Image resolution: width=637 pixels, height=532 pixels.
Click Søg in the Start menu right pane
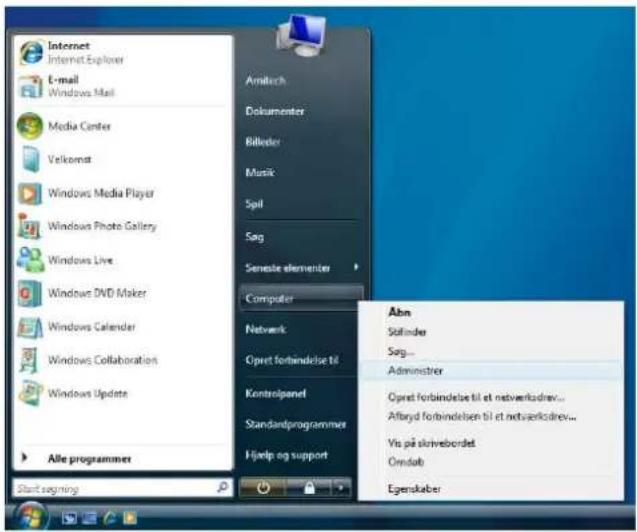pos(255,236)
